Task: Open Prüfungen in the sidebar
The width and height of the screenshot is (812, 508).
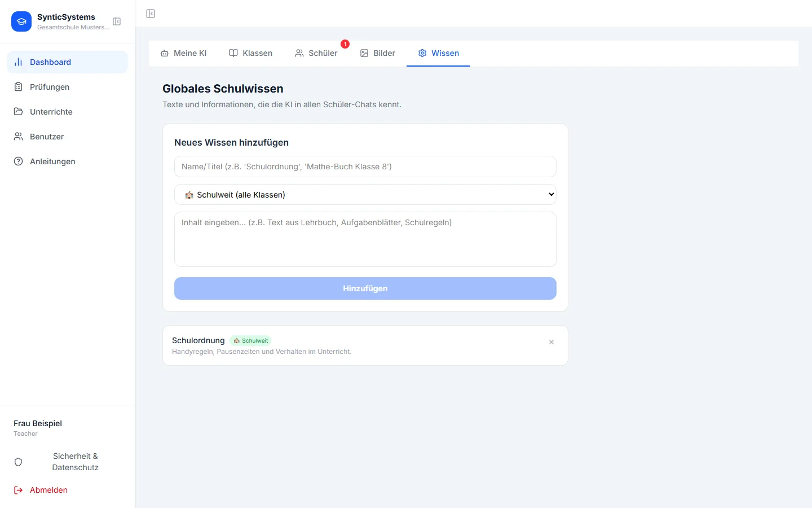Action: pos(68,87)
